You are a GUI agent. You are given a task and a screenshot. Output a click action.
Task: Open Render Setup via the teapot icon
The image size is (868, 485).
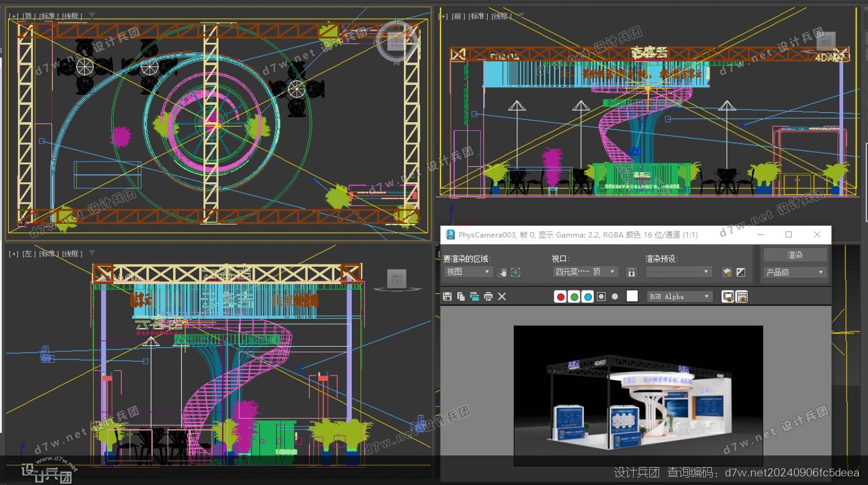click(x=727, y=272)
